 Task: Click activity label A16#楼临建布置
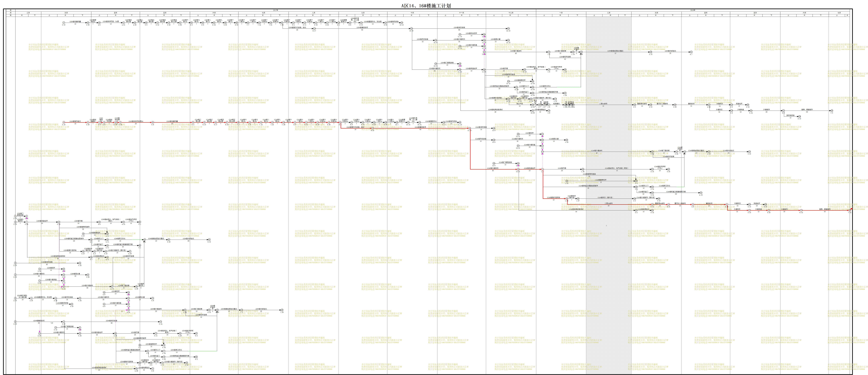(75, 22)
